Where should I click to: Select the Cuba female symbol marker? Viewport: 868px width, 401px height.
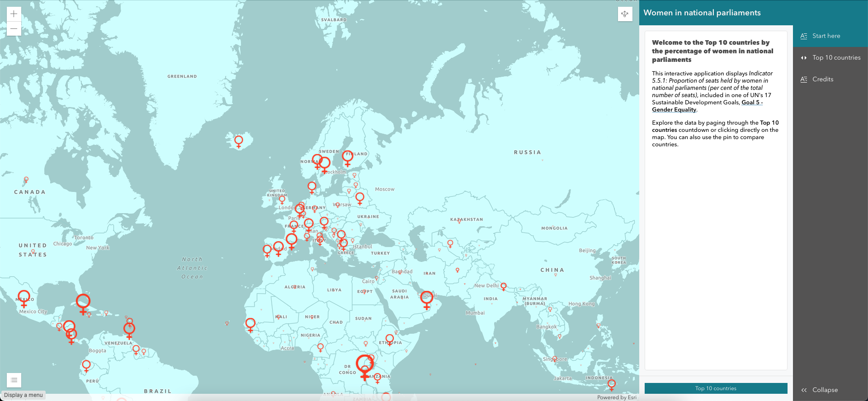[83, 303]
